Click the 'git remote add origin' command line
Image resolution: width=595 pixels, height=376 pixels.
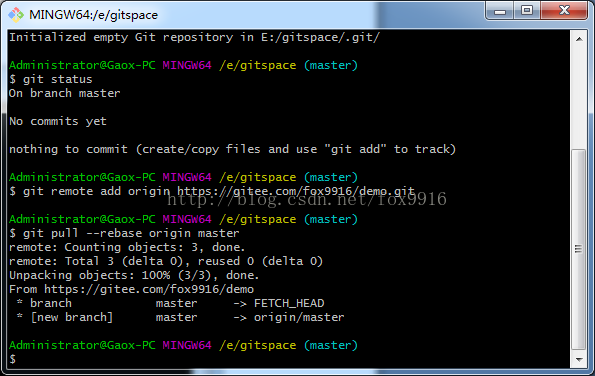point(212,191)
